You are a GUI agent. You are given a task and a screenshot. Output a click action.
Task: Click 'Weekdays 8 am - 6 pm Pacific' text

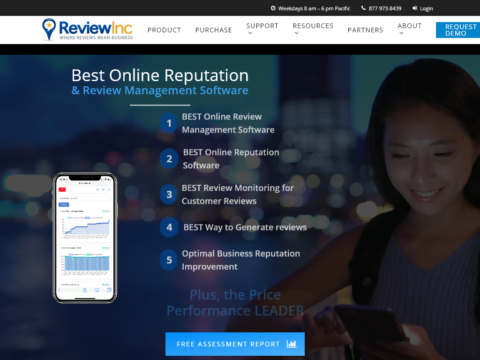tap(314, 8)
